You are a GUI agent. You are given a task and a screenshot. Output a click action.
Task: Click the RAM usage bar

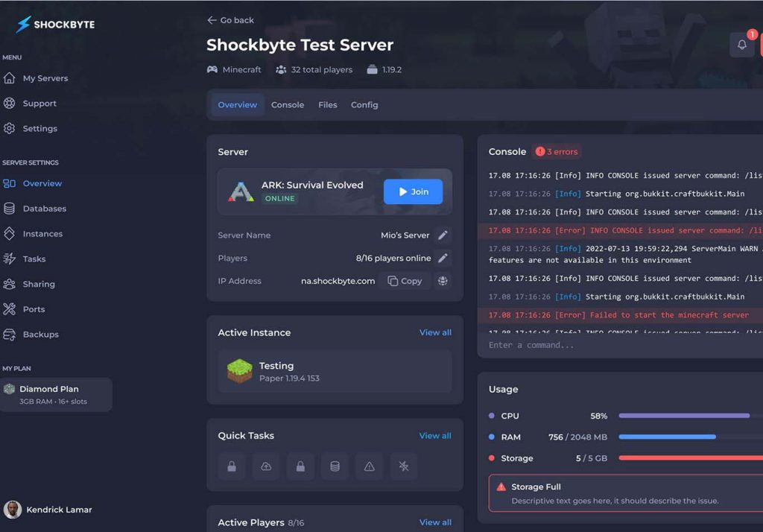[691, 437]
